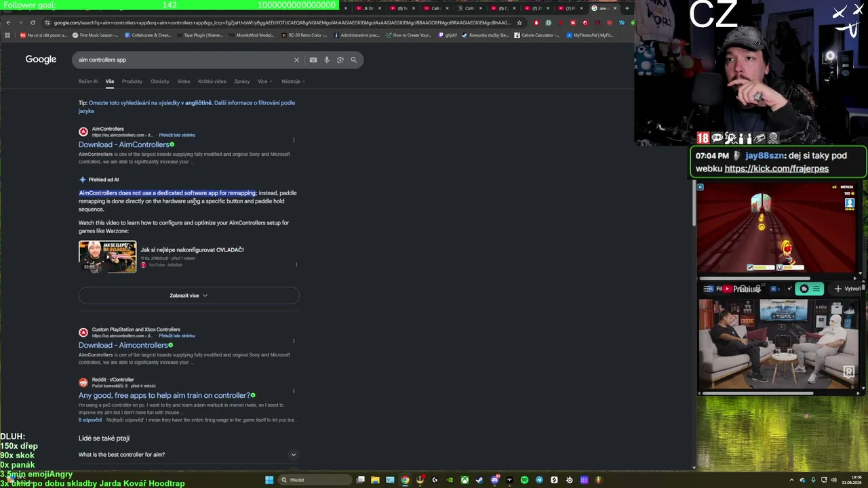Open Windows Start menu
868x488 pixels.
pos(269,480)
